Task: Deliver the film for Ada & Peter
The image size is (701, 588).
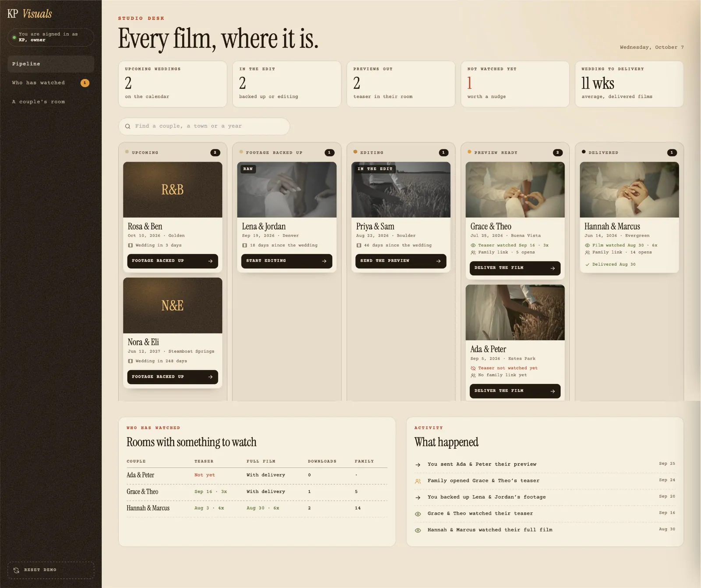Action: pyautogui.click(x=515, y=391)
